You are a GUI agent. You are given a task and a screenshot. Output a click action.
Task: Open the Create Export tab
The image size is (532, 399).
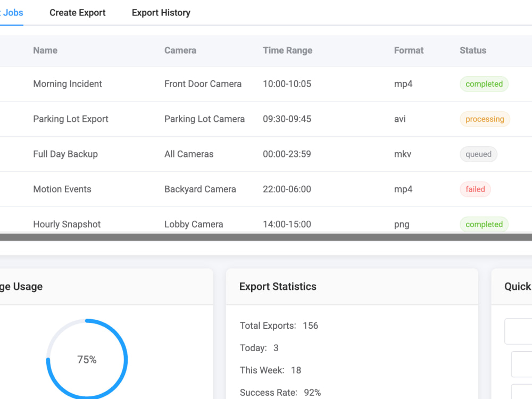point(77,13)
